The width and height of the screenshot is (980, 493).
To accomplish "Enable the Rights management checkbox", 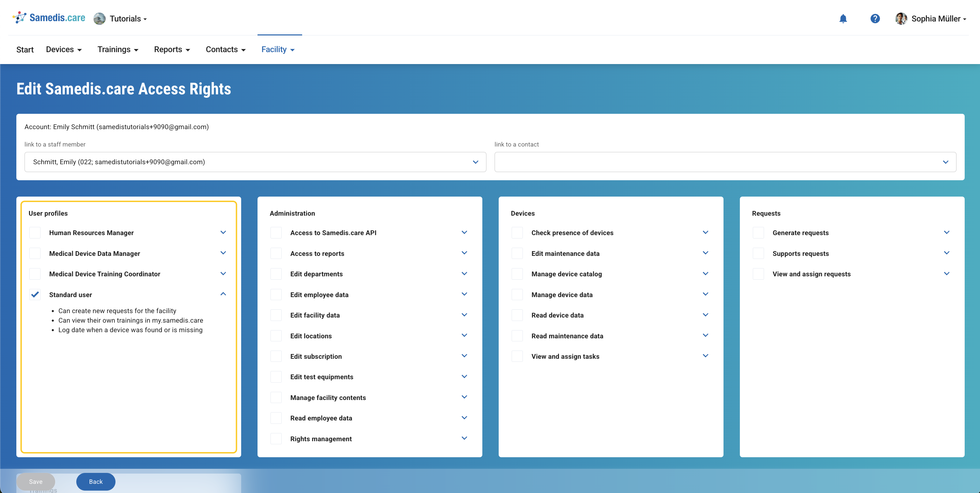I will coord(276,439).
